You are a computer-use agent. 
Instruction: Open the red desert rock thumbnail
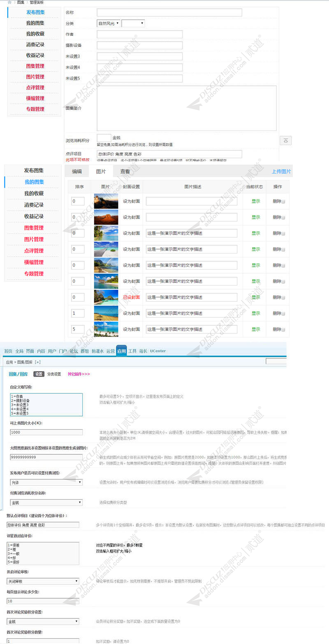pos(106,217)
